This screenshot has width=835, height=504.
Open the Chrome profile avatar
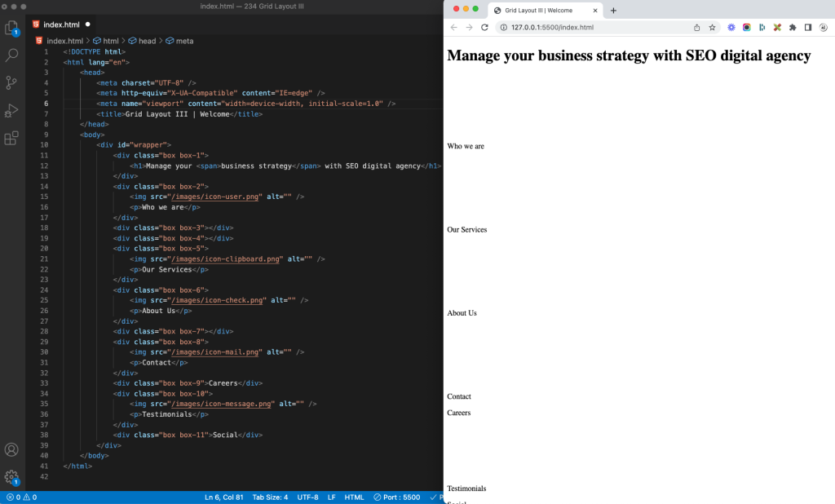(824, 27)
